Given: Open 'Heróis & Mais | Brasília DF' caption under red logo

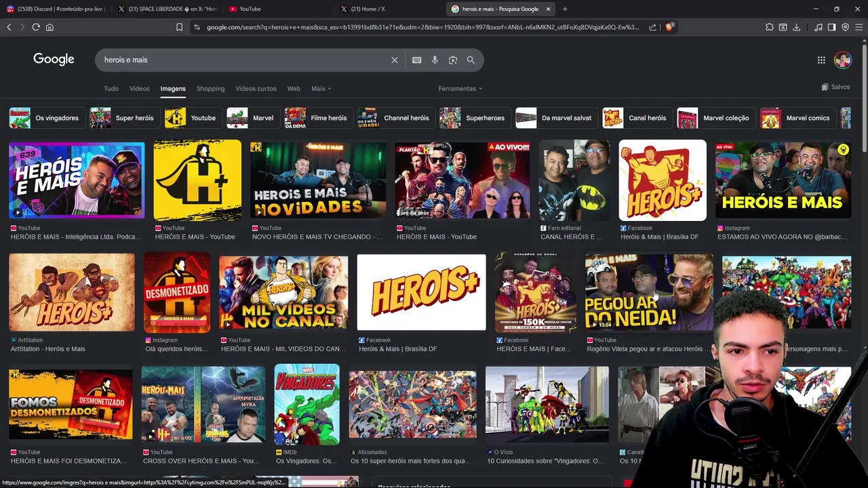Looking at the screenshot, I should coord(659,237).
